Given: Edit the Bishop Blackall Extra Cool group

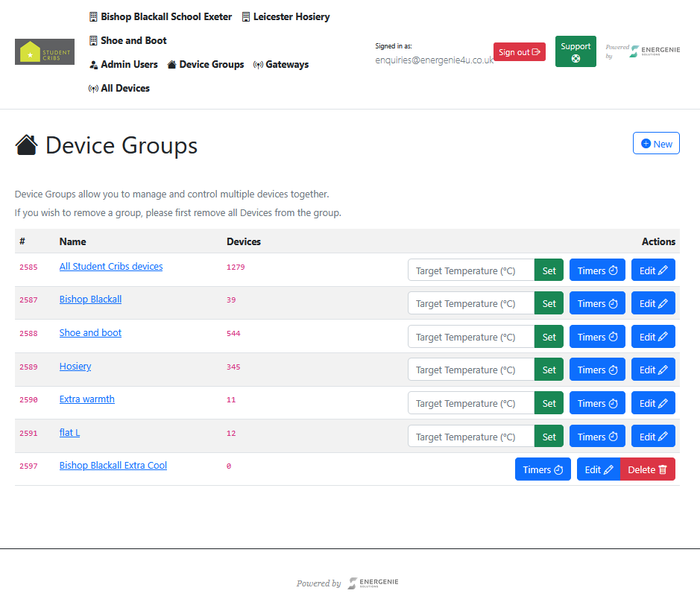Looking at the screenshot, I should 599,469.
